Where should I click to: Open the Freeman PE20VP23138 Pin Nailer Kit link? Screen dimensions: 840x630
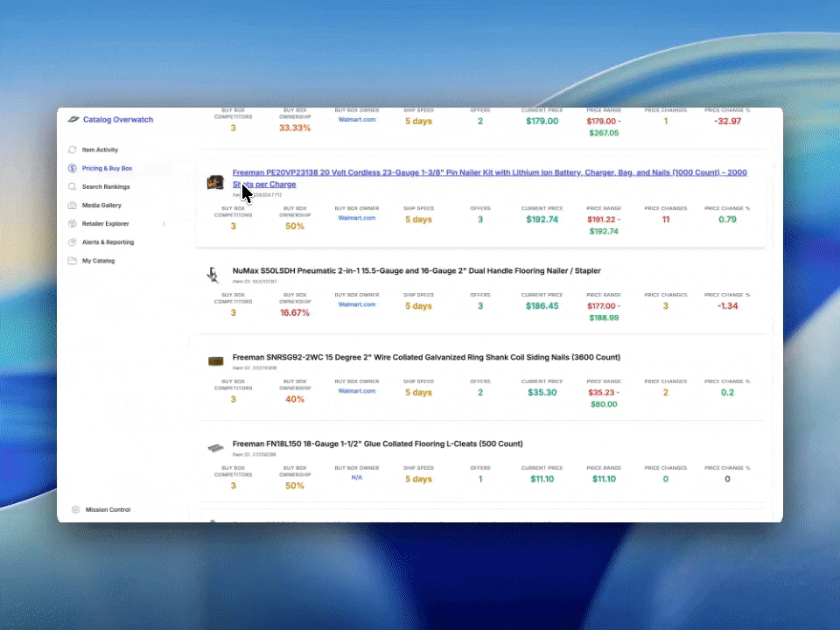tap(489, 178)
